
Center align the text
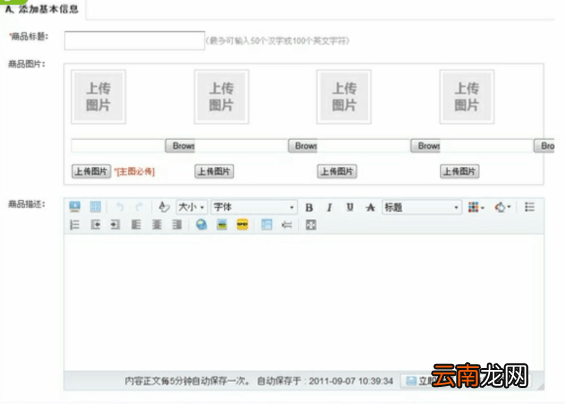(x=156, y=225)
